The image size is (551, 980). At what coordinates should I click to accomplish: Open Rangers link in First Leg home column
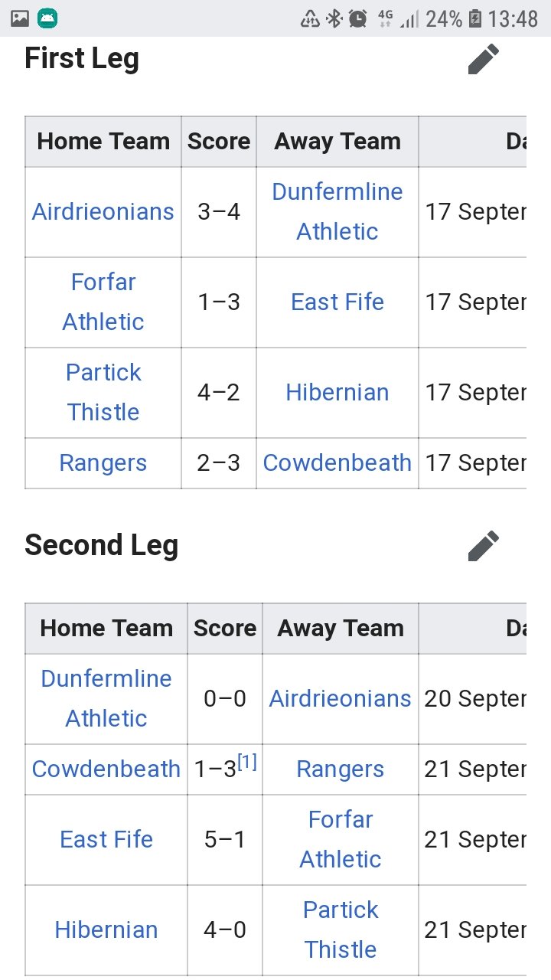(103, 463)
